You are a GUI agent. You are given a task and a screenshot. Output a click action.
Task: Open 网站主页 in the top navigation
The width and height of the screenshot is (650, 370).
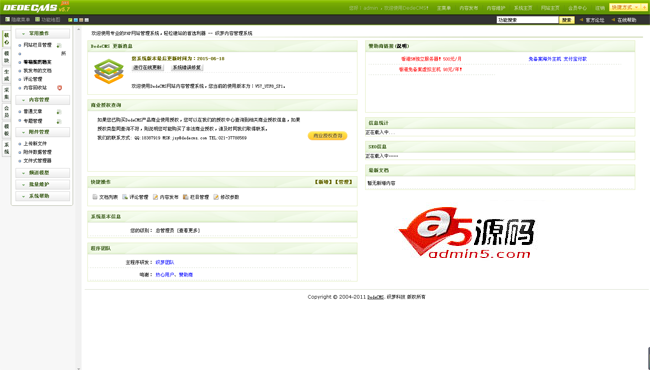(x=550, y=8)
